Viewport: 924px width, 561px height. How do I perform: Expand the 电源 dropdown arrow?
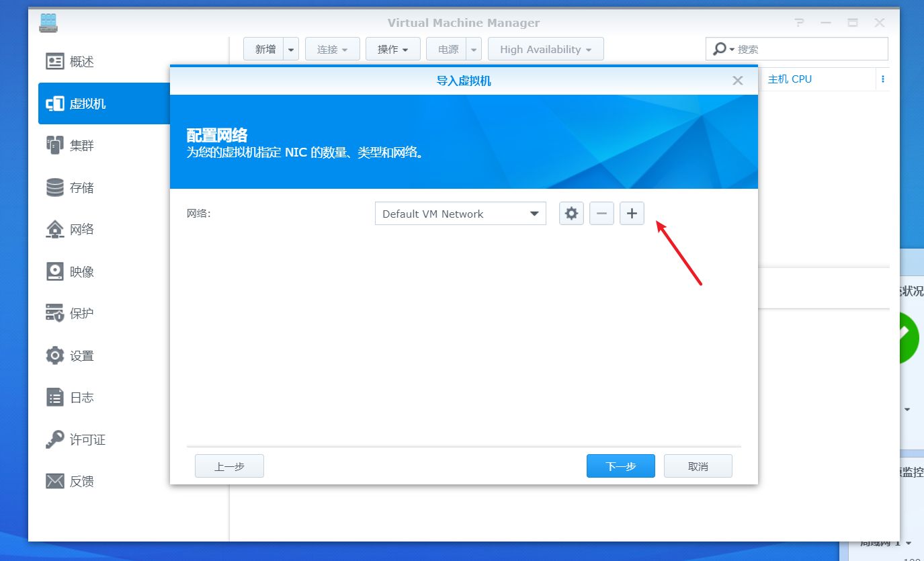[474, 49]
